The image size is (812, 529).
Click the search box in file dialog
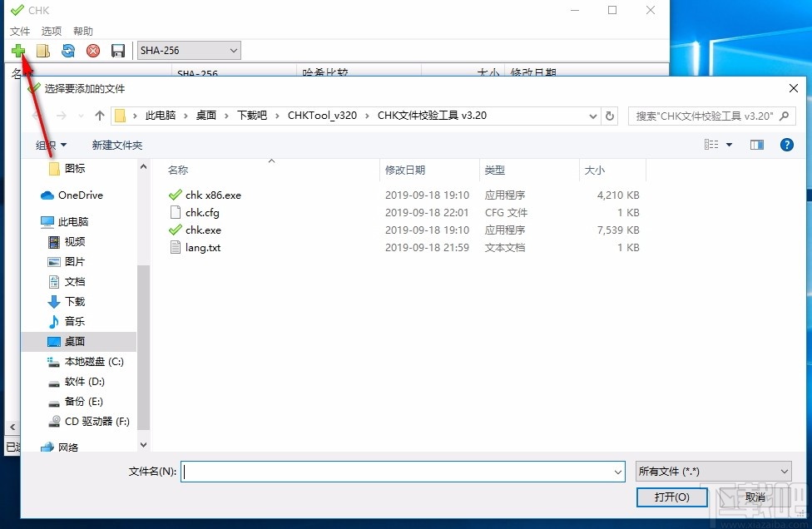point(711,116)
